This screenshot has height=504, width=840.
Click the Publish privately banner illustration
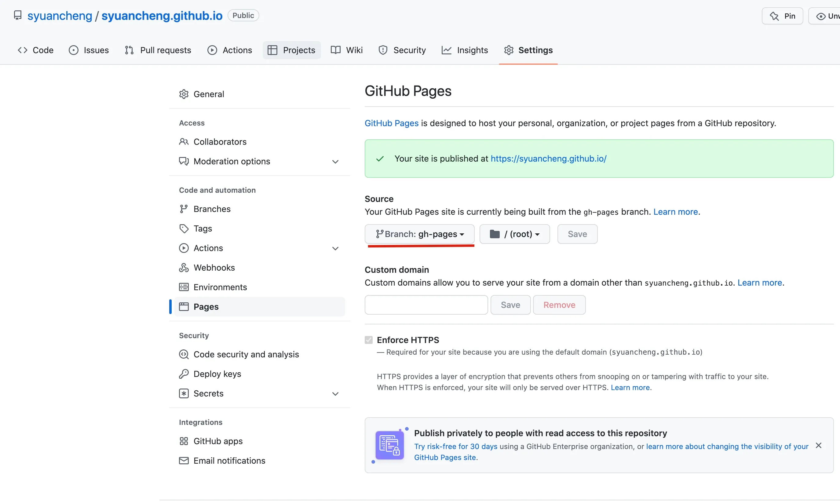click(x=389, y=445)
